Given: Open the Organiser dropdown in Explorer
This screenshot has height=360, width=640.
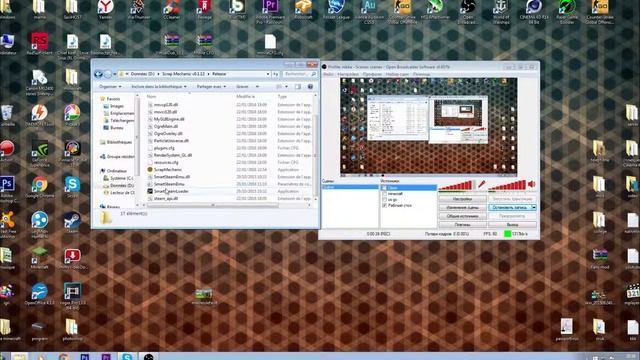Looking at the screenshot, I should tap(110, 87).
